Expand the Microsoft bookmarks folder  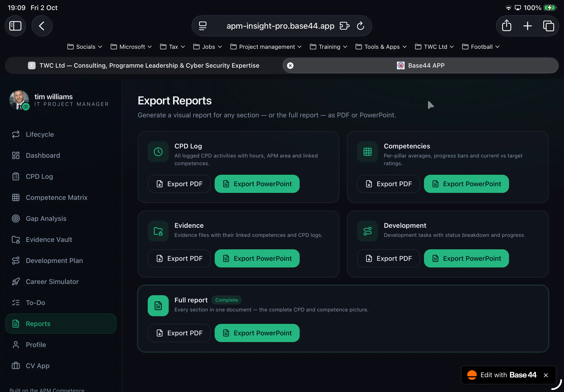point(131,47)
